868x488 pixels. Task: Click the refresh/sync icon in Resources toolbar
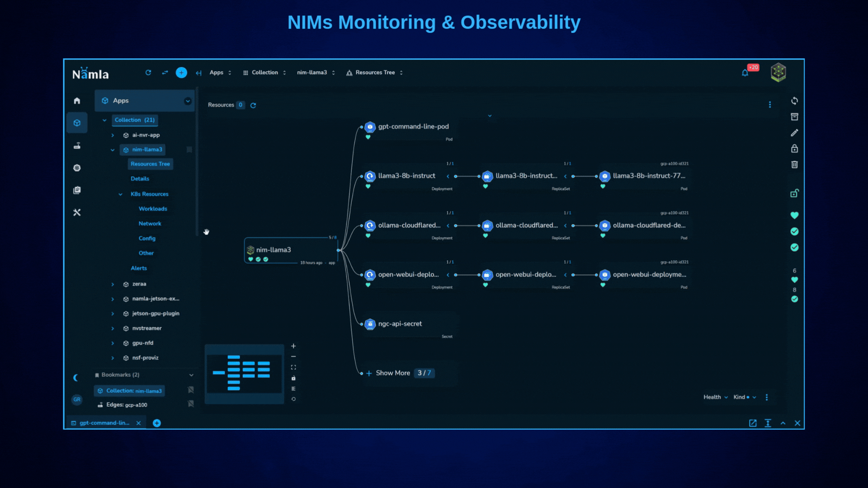253,105
